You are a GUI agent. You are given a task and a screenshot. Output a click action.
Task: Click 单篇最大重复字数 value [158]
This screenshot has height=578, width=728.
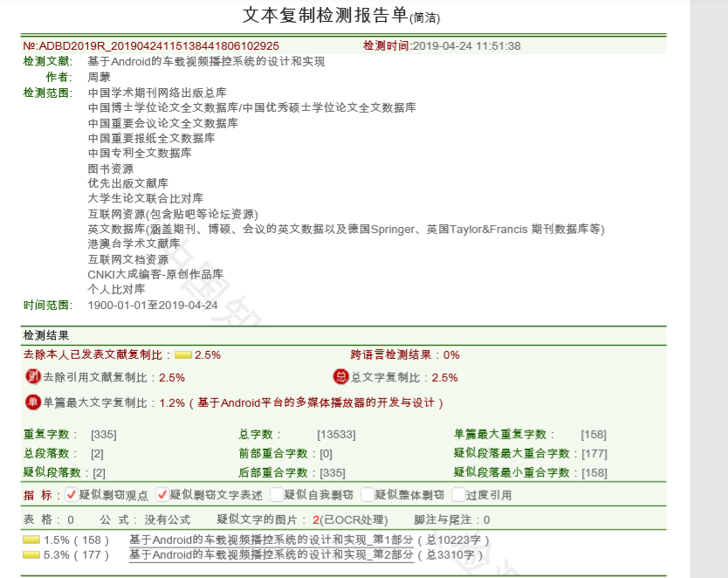click(x=594, y=435)
